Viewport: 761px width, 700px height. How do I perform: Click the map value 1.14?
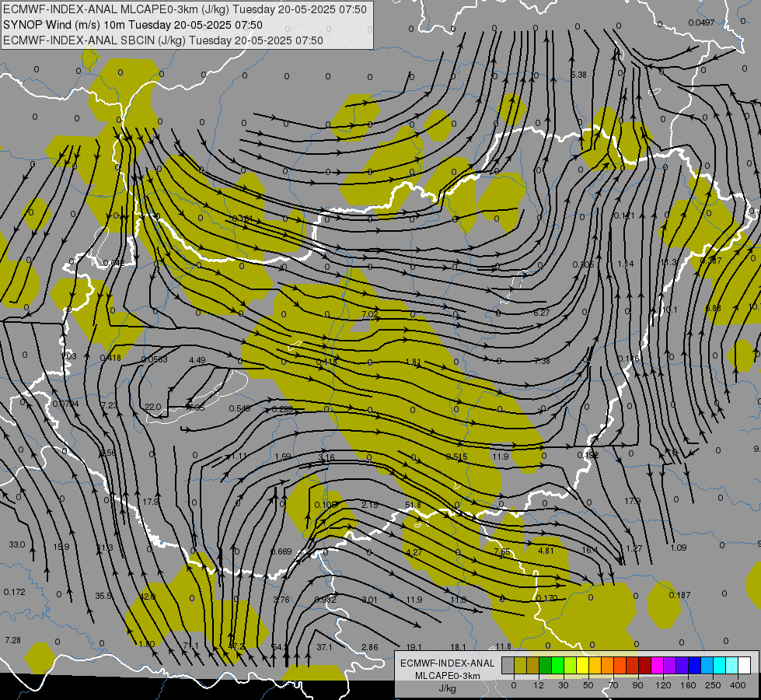(626, 264)
